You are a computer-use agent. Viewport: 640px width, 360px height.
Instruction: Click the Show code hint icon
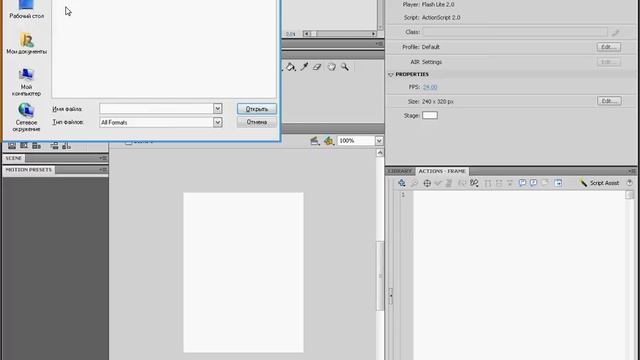click(462, 183)
